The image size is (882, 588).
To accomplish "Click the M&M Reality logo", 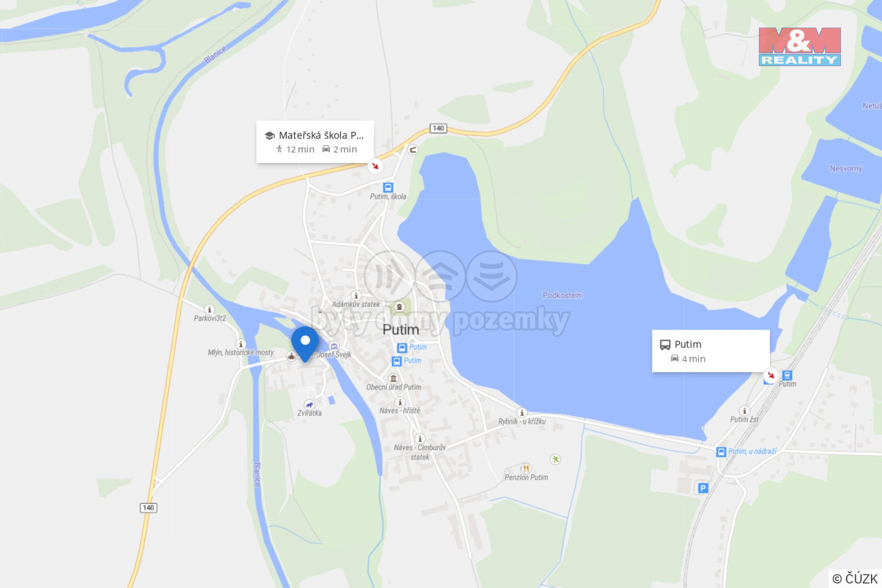I will 800,47.
